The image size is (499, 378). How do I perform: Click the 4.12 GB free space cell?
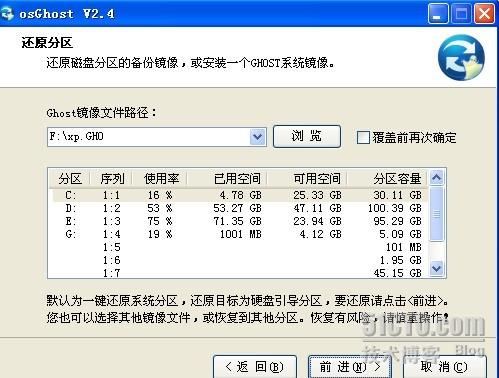(320, 234)
